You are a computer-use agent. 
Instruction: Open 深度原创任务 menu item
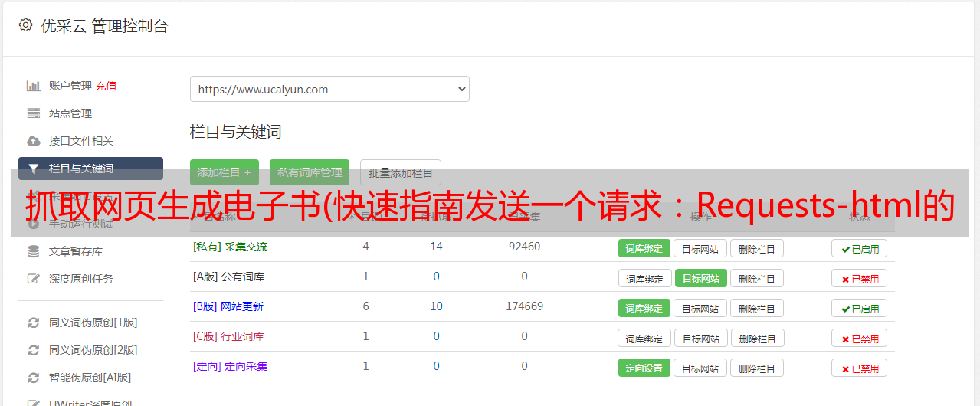point(81,279)
